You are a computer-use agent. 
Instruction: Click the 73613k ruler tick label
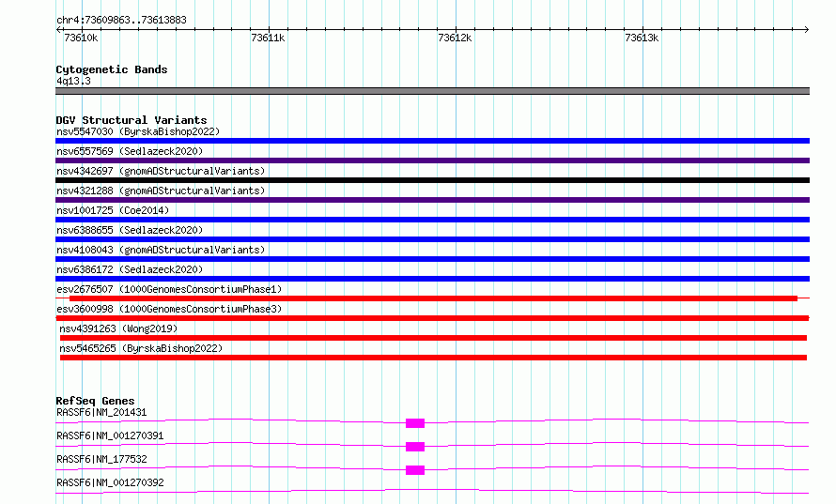(642, 38)
